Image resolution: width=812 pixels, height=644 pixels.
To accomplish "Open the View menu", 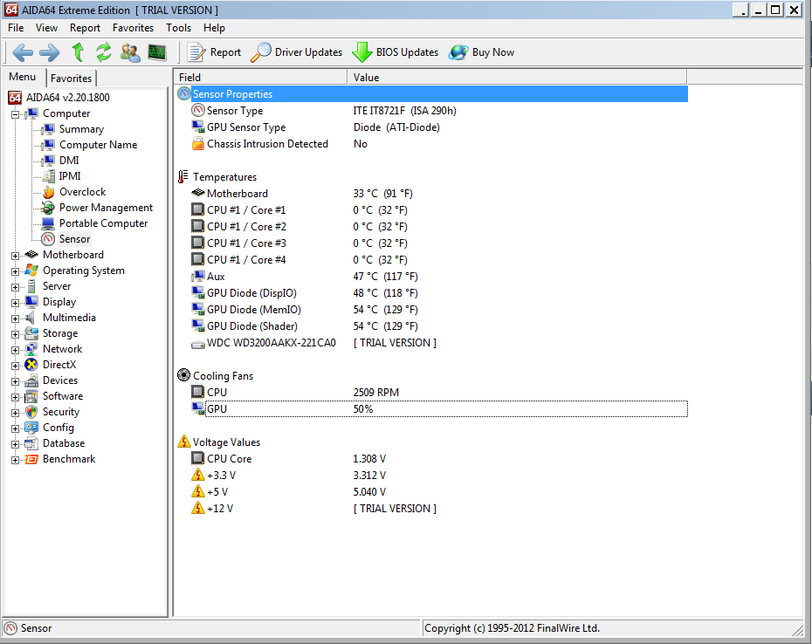I will tap(46, 28).
